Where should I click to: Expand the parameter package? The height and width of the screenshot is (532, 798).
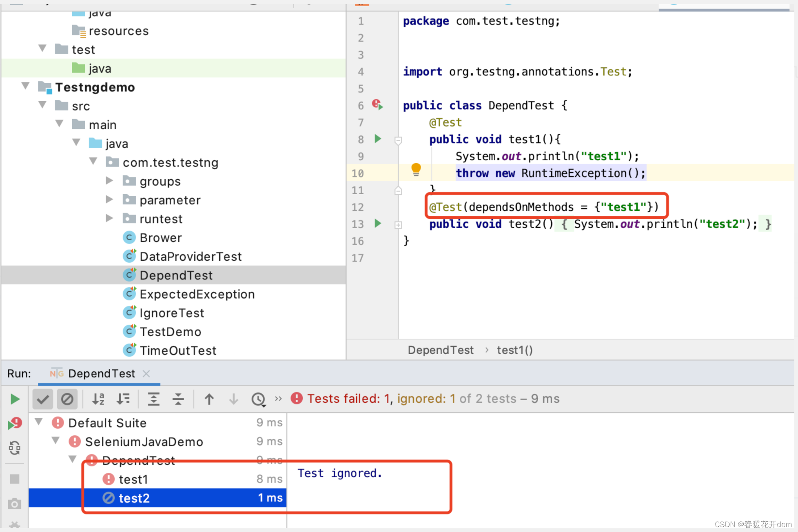[109, 199]
